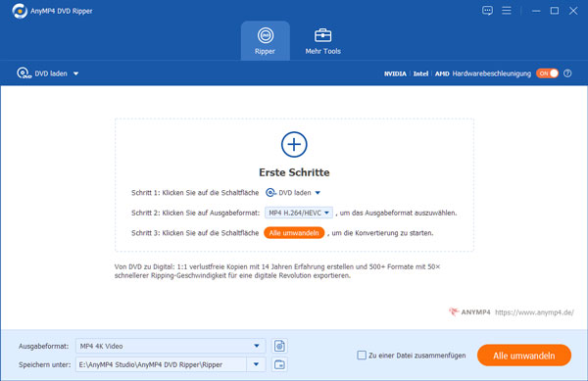Screen dimensions: 588x381
Task: Open the hamburger menu in the title bar
Action: (507, 11)
